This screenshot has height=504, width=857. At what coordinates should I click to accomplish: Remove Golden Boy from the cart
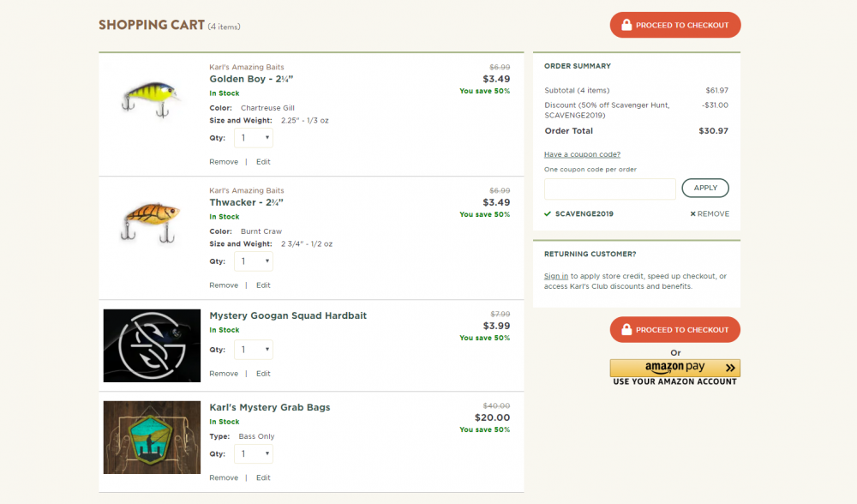(224, 162)
